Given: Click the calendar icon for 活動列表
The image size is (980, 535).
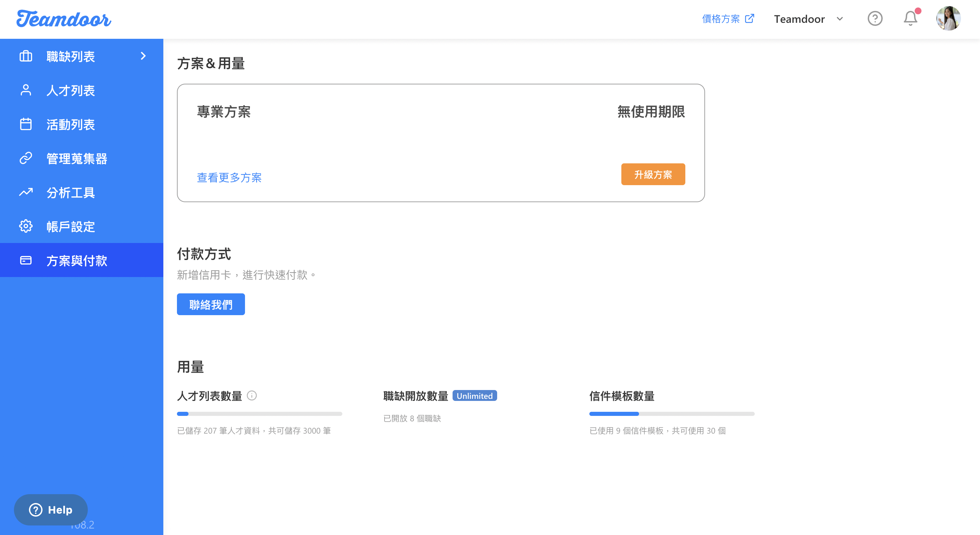Looking at the screenshot, I should 26,125.
